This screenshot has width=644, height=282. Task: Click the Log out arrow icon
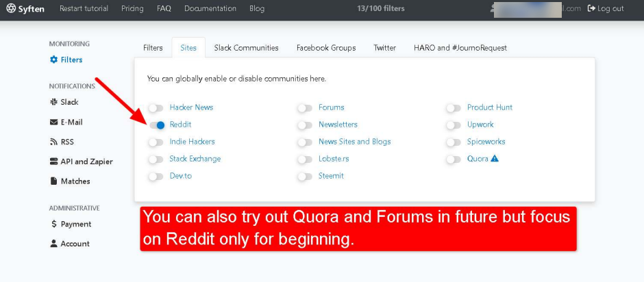[x=591, y=9]
